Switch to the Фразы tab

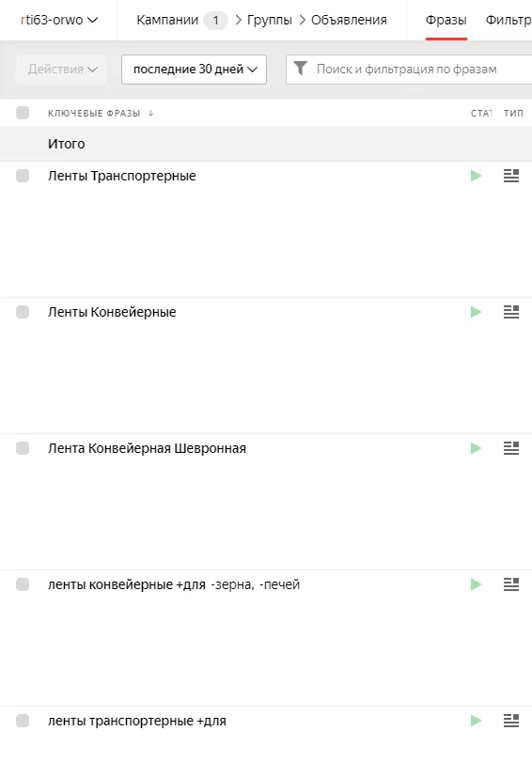coord(446,20)
